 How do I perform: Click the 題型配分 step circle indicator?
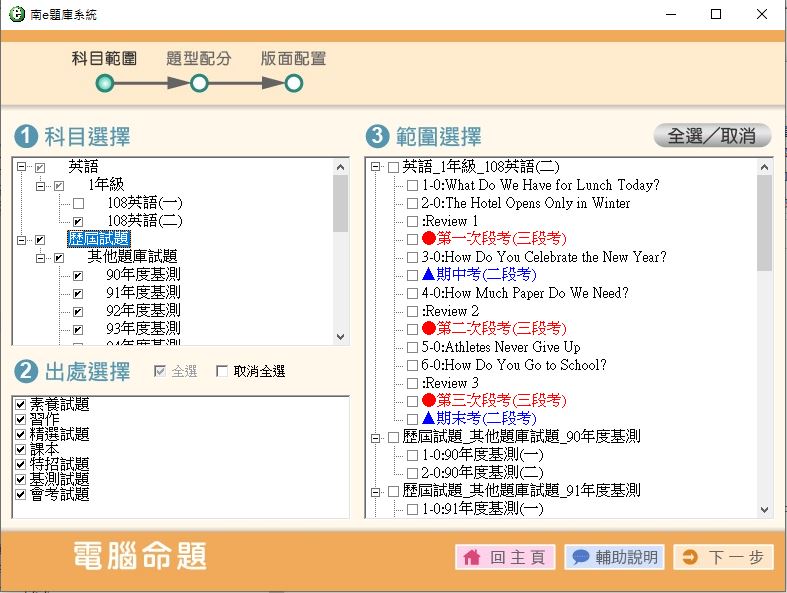(199, 84)
